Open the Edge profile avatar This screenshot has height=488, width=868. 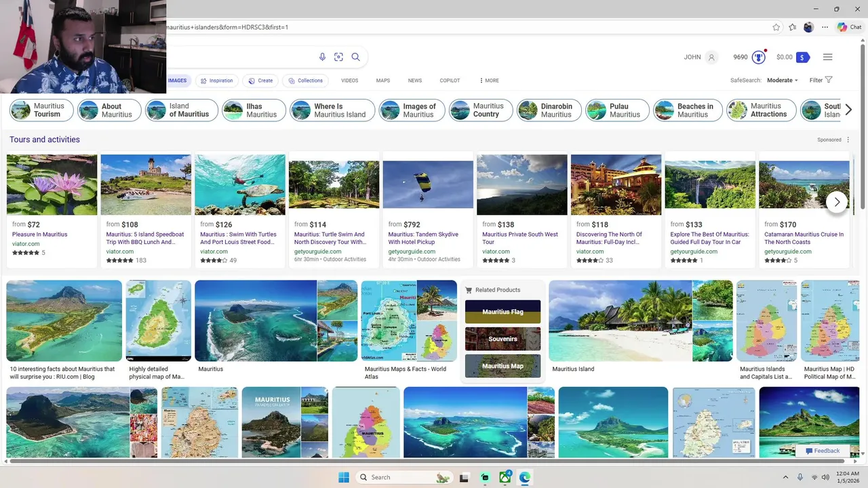point(808,27)
